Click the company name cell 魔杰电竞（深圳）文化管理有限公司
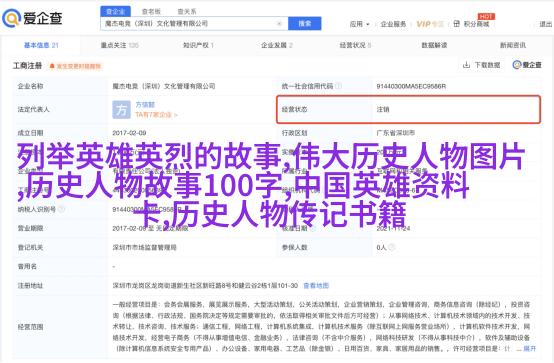Viewport: 554px width, 363px height. pyautogui.click(x=164, y=86)
